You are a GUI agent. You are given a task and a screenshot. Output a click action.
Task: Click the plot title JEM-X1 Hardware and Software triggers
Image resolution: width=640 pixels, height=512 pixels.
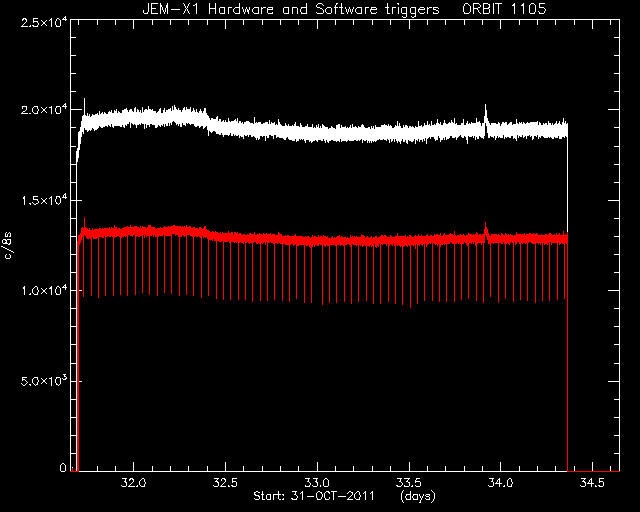(291, 9)
